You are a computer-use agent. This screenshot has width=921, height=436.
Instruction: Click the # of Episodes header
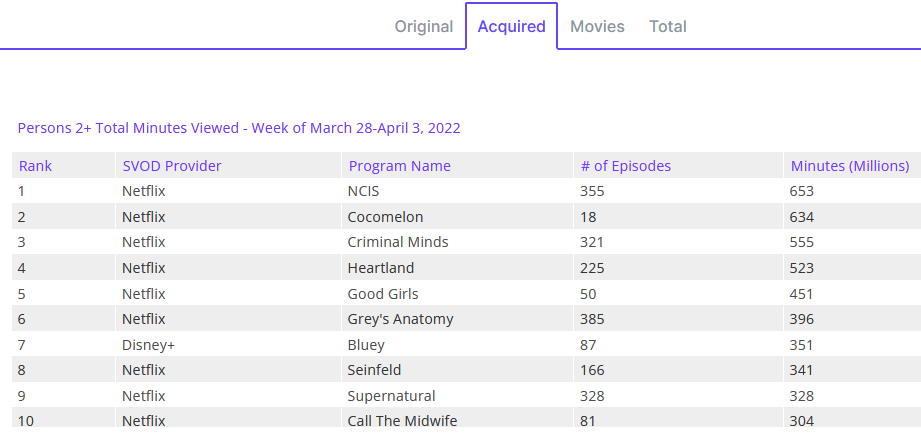pyautogui.click(x=625, y=166)
